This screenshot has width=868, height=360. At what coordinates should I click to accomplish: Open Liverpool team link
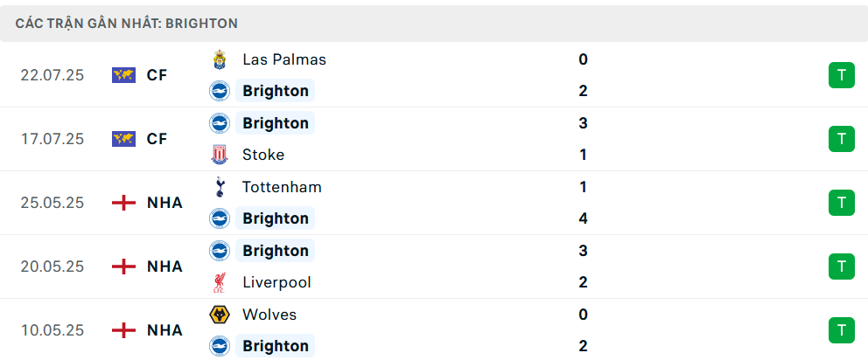click(x=276, y=282)
